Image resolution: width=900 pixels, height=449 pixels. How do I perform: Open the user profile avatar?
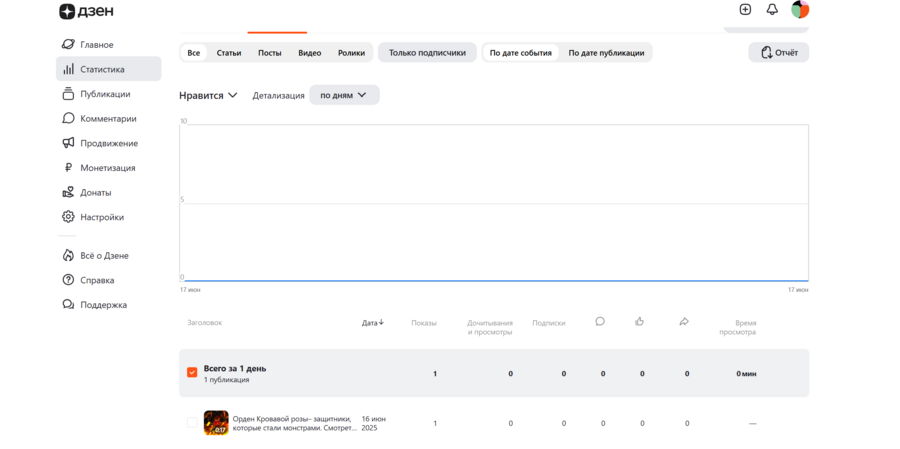(800, 9)
